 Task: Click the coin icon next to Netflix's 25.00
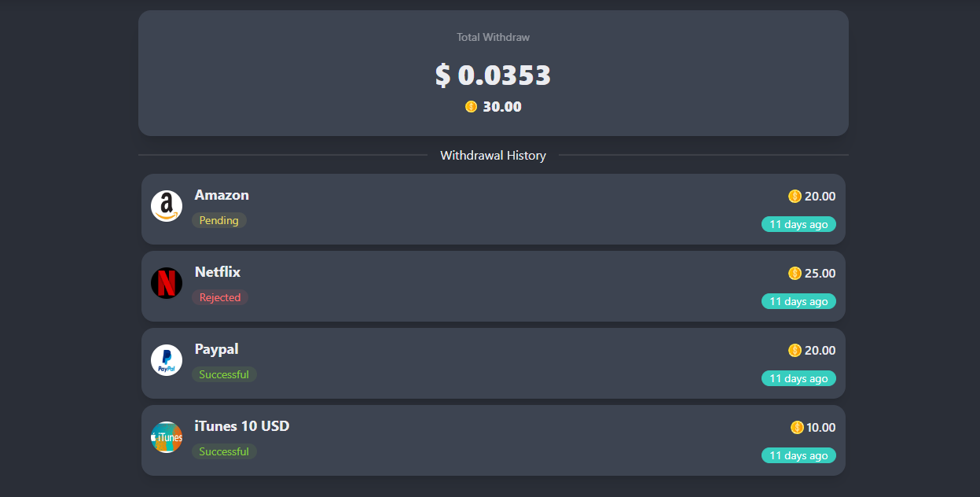[x=793, y=273]
